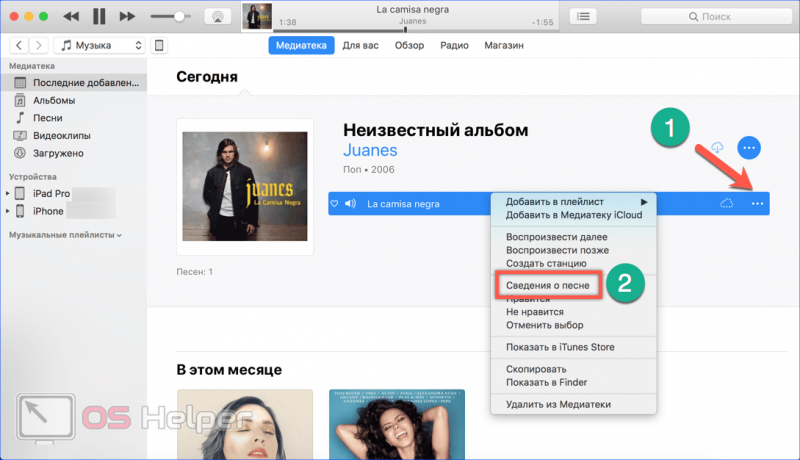The image size is (800, 460).
Task: Pause the currently playing song
Action: [x=99, y=16]
